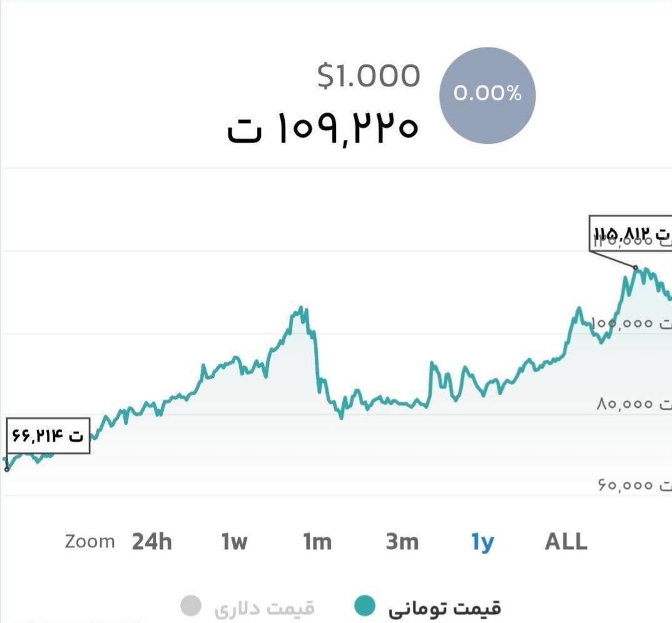The height and width of the screenshot is (623, 672).
Task: Click the Zoom label text
Action: pos(89,542)
